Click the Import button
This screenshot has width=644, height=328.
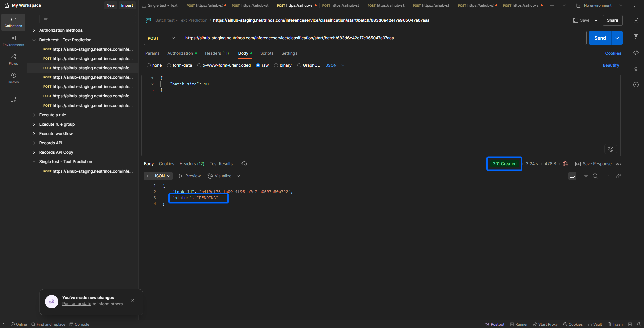click(x=127, y=5)
